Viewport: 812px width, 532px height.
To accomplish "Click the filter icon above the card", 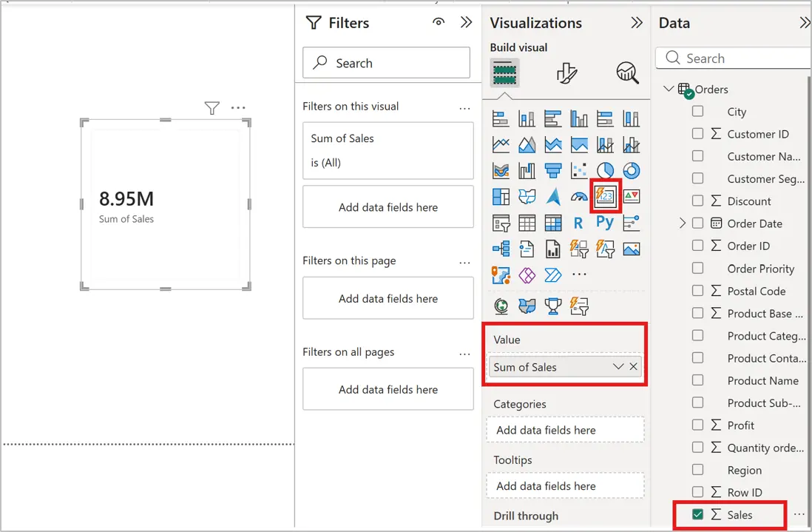I will [x=212, y=108].
